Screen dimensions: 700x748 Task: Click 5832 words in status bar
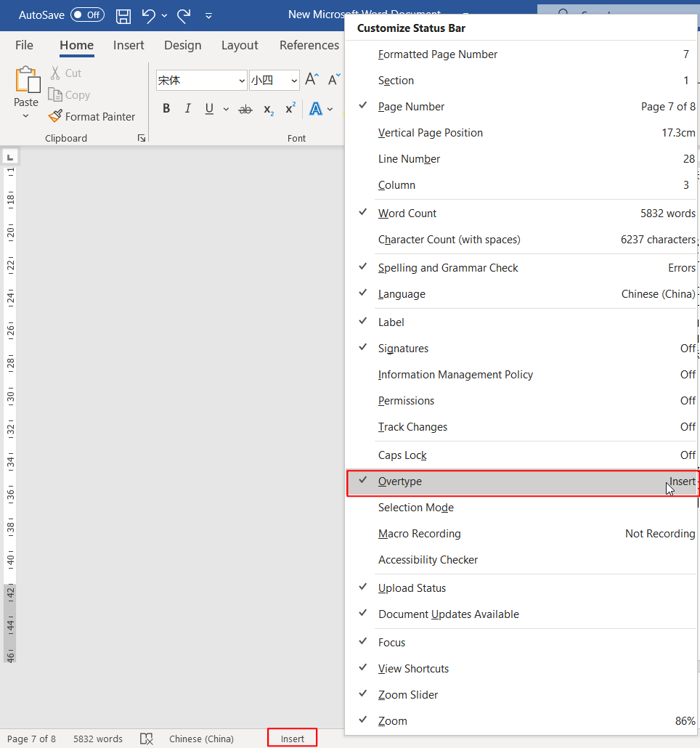coord(98,739)
